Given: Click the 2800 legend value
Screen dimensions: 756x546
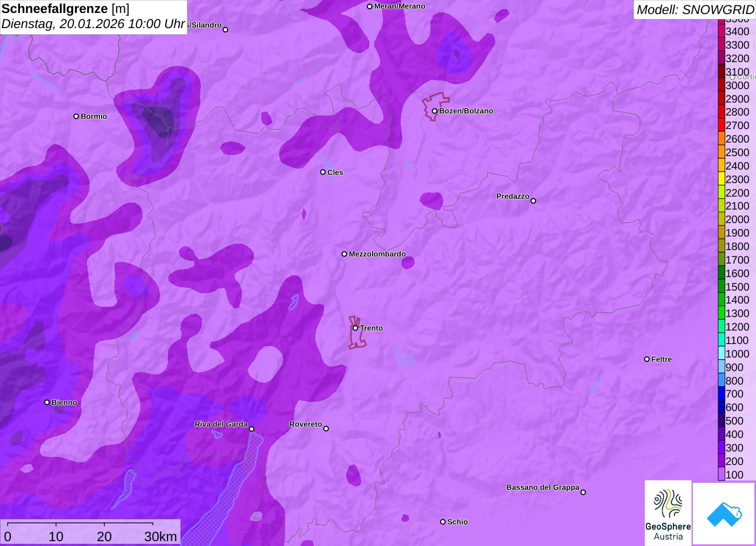Looking at the screenshot, I should pos(737,112).
